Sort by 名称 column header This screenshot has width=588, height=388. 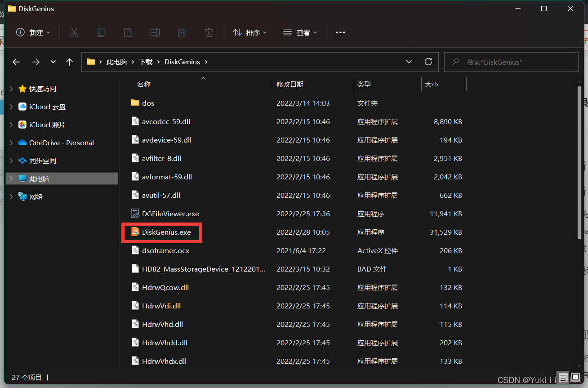pos(144,84)
